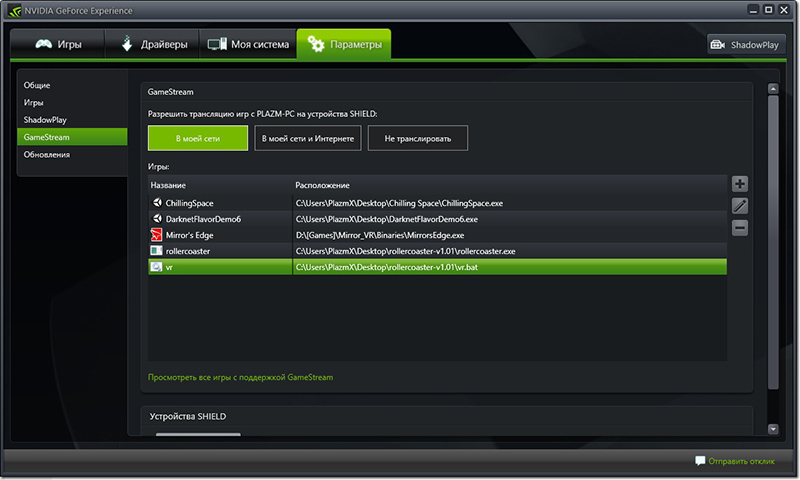Choose "В моей сети и Интернете" option

point(308,138)
